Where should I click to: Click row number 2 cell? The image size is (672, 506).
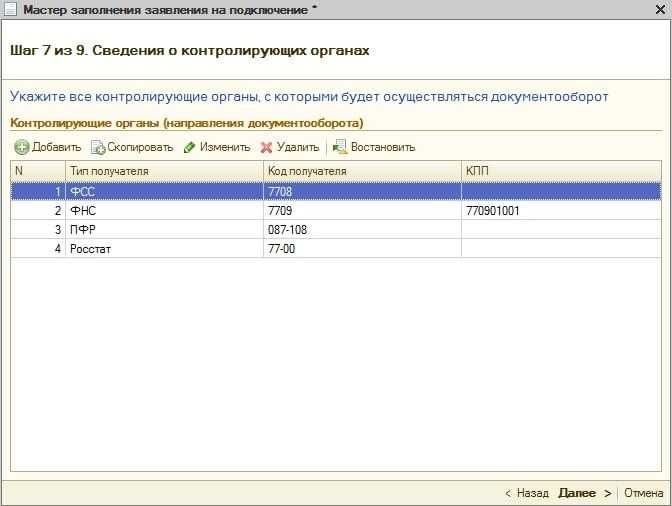38,210
